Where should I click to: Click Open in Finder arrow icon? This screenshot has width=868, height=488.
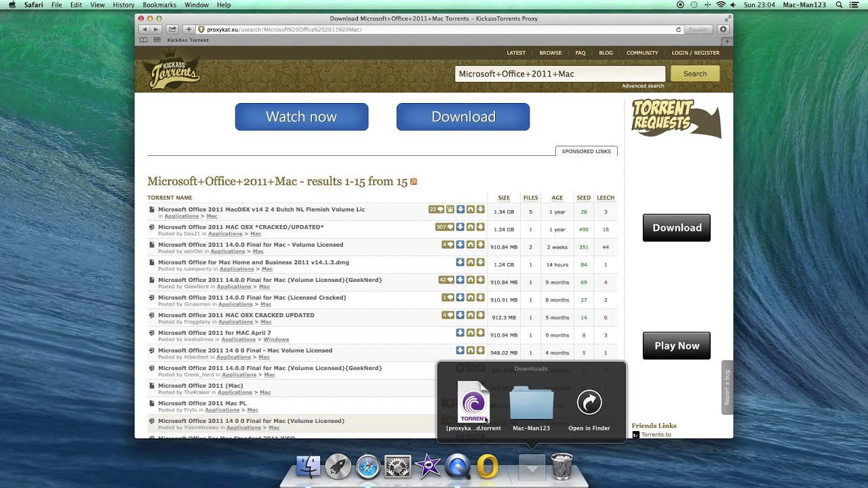(x=589, y=403)
